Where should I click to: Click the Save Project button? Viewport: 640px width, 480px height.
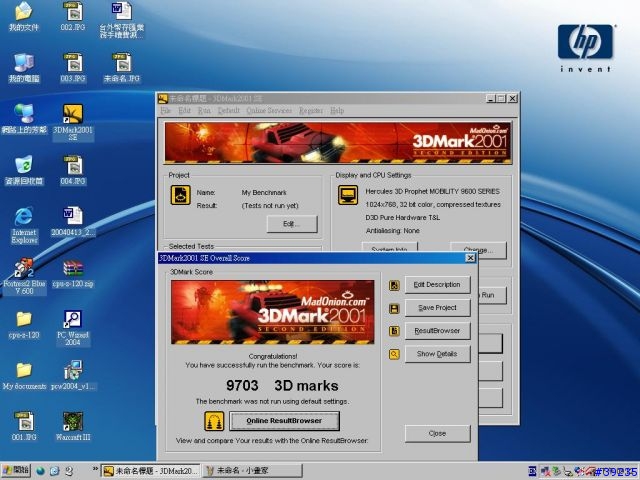click(438, 308)
